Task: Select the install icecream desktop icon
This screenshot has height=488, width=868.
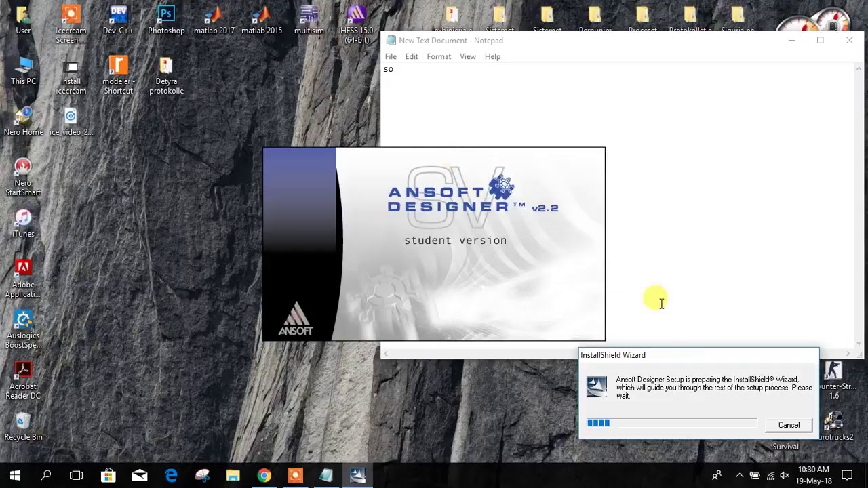Action: tap(71, 76)
